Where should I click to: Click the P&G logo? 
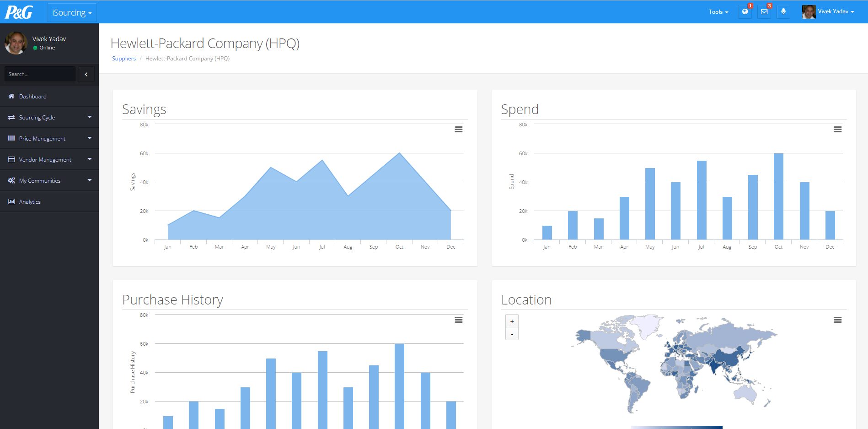click(x=19, y=12)
